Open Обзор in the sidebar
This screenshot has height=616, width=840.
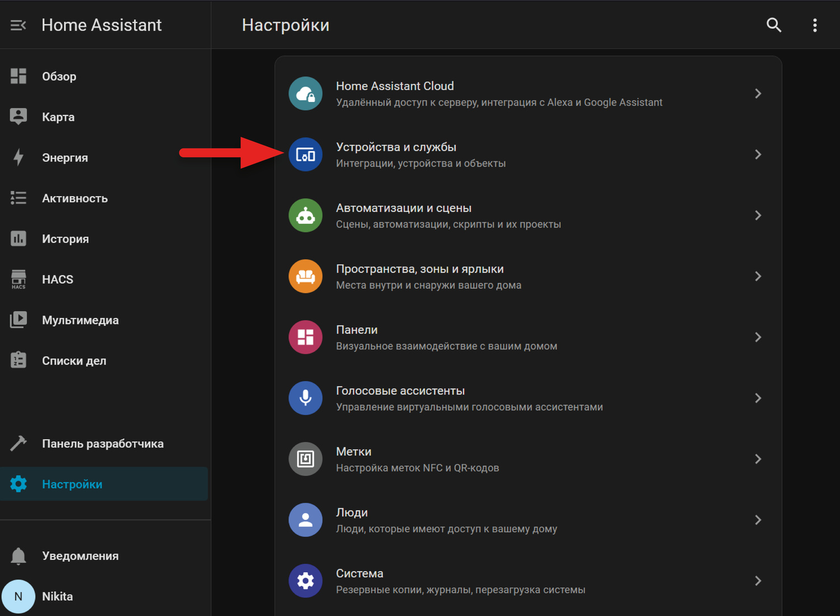(x=59, y=77)
